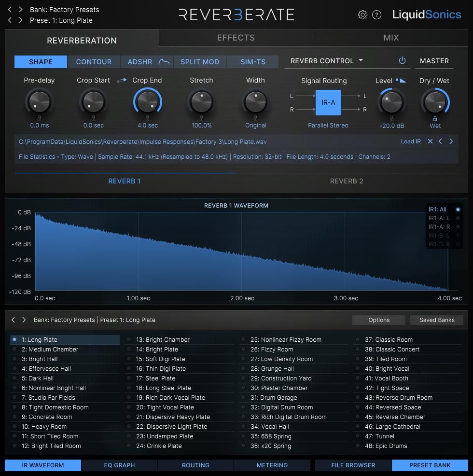Click the Crop End knob

tap(148, 102)
